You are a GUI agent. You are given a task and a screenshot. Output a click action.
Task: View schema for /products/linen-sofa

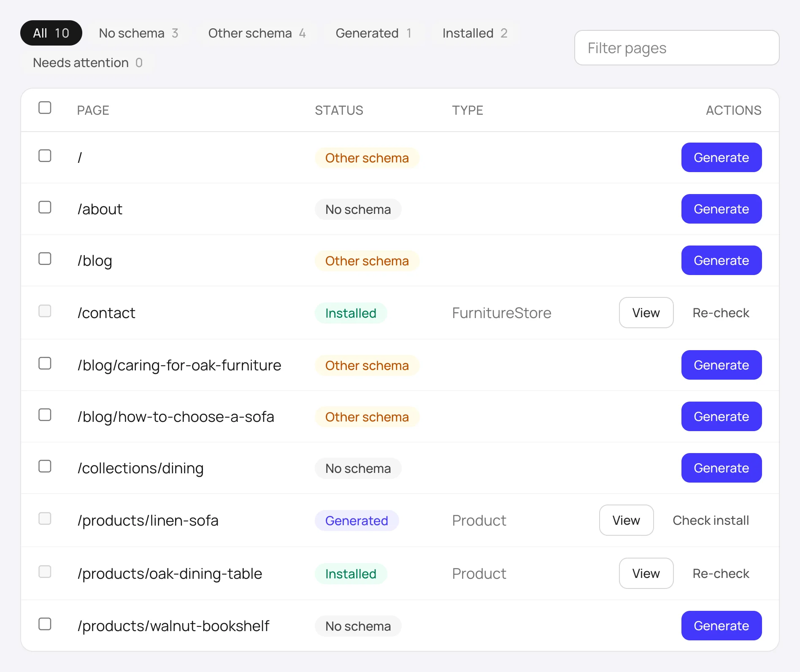pos(626,520)
